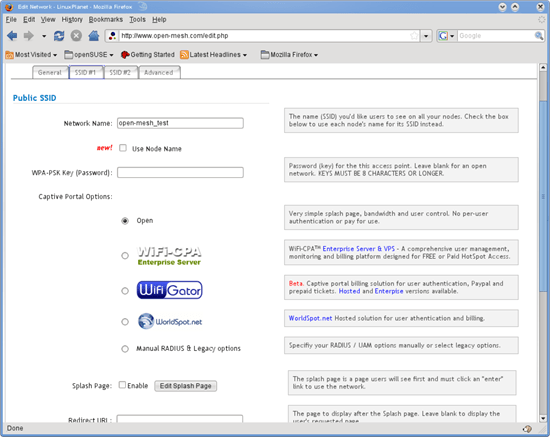Expand the openSUSE bookmarks dropdown
This screenshot has width=550, height=437.
coord(111,55)
